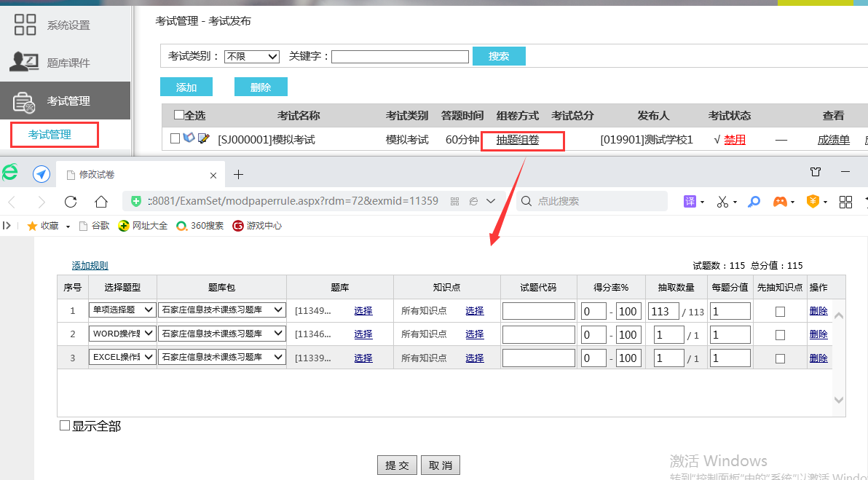The width and height of the screenshot is (868, 480).
Task: Expand the address bar dropdown arrow
Action: (x=491, y=202)
